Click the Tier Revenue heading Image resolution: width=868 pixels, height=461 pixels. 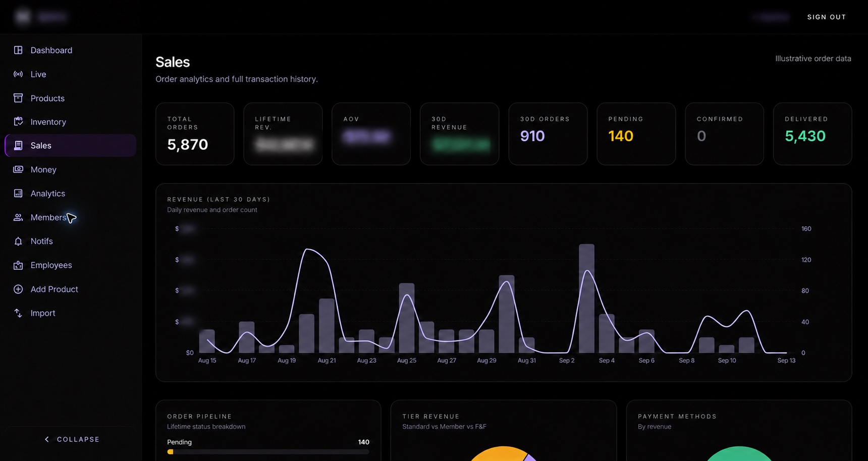(431, 417)
